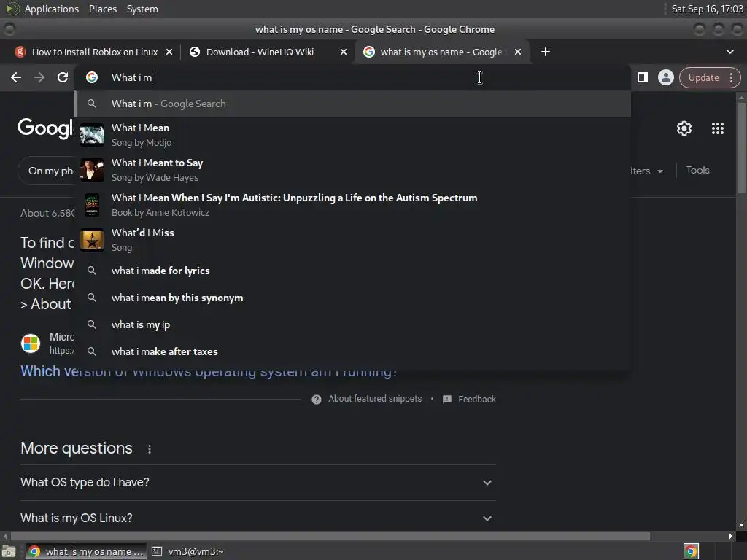Open the Chrome profile avatar

click(x=665, y=77)
